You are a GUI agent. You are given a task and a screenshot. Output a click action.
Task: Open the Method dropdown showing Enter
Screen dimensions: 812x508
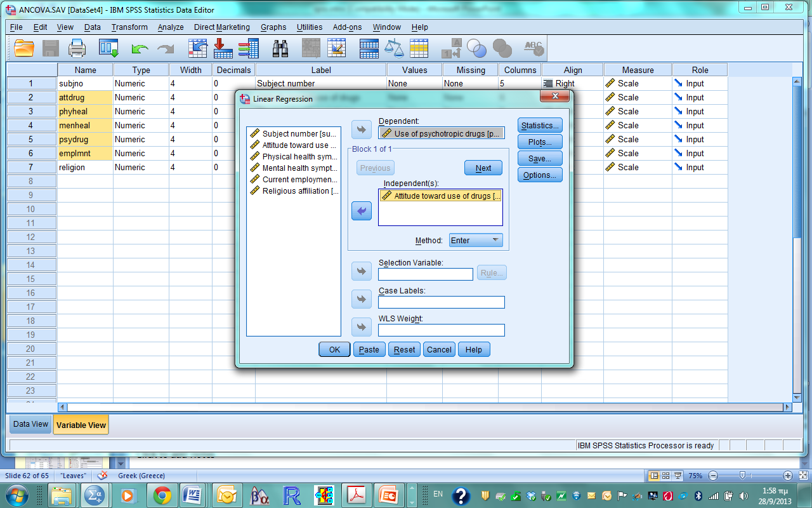[476, 240]
